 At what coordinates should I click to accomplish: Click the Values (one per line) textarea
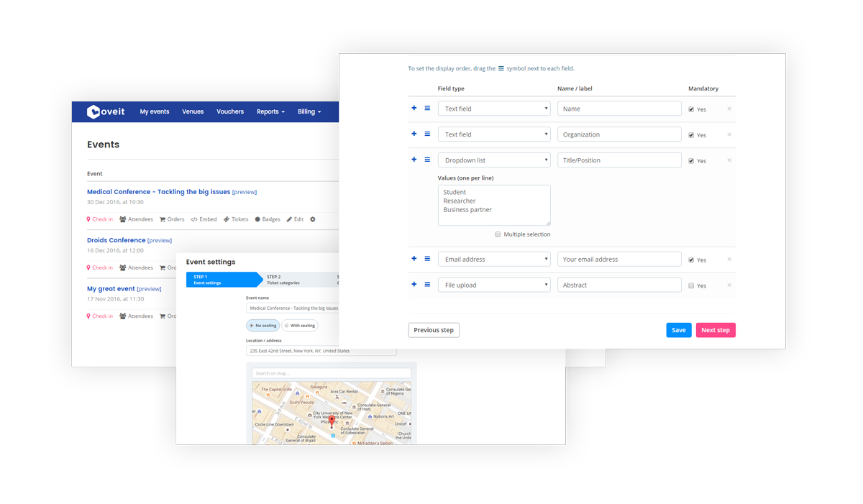point(494,205)
